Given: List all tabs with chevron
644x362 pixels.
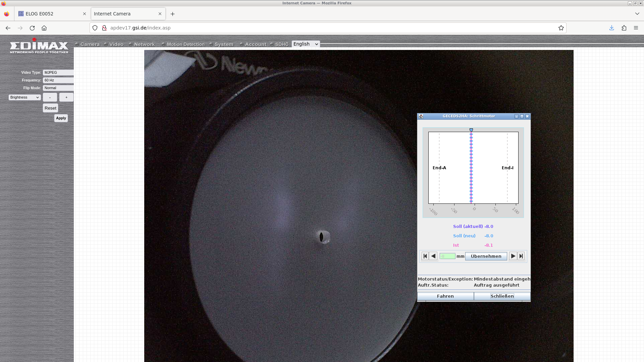Looking at the screenshot, I should coord(637,14).
